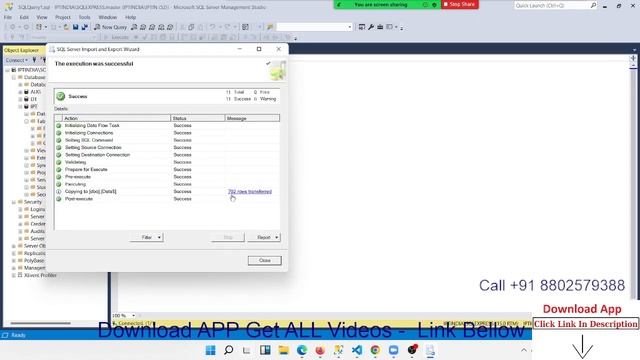Viewport: 640px width, 360px height.
Task: Click the Message column header
Action: 252,118
